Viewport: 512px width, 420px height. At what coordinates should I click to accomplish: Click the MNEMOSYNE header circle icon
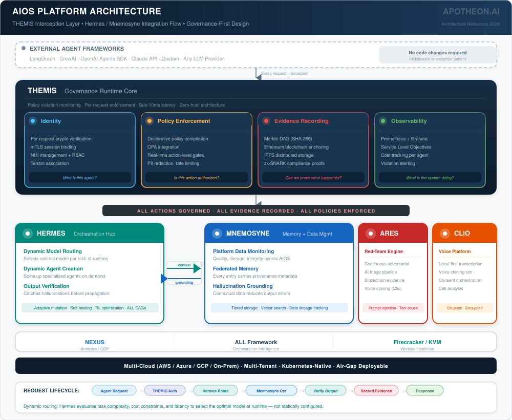click(x=217, y=234)
